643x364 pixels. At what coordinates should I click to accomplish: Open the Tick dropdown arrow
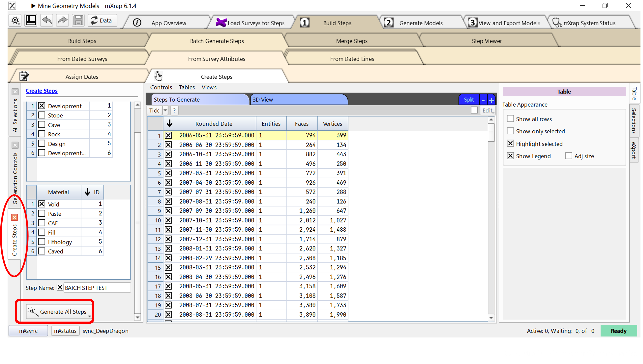pyautogui.click(x=165, y=110)
